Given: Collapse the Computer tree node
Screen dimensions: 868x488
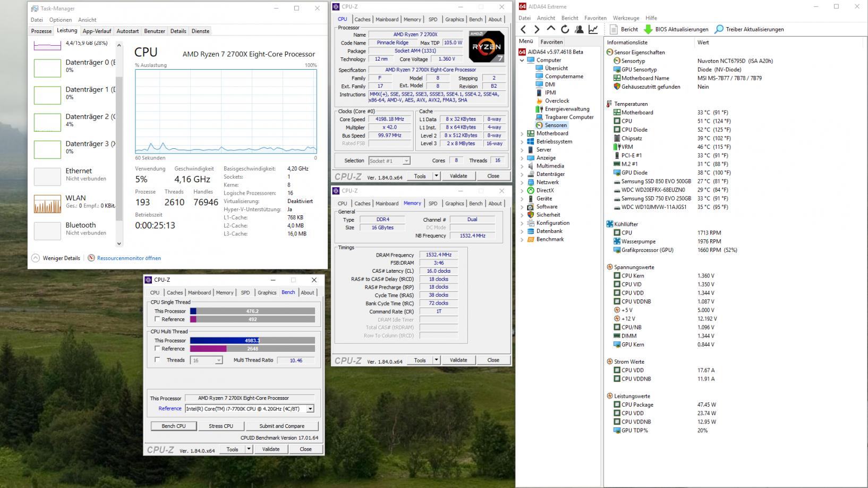Looking at the screenshot, I should coord(522,60).
